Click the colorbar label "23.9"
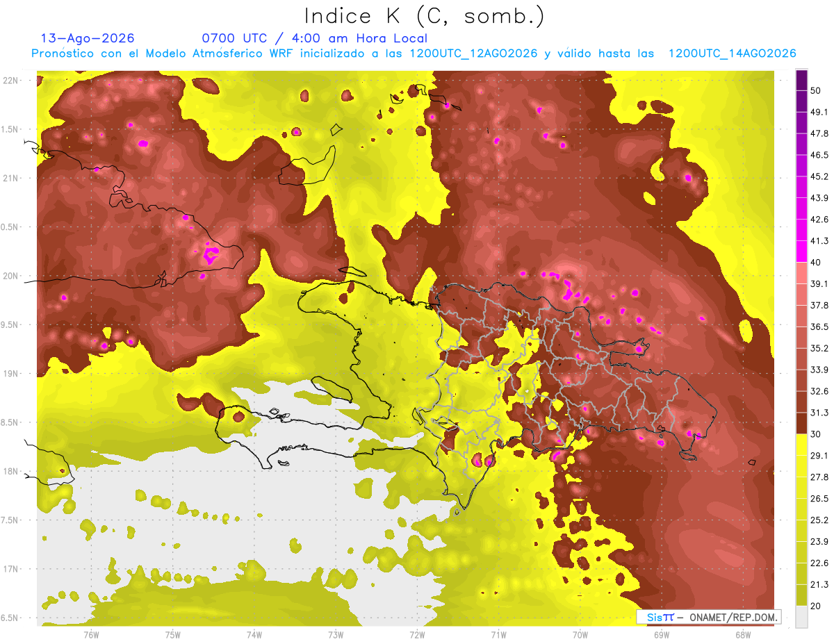The width and height of the screenshot is (834, 644). coord(819,541)
